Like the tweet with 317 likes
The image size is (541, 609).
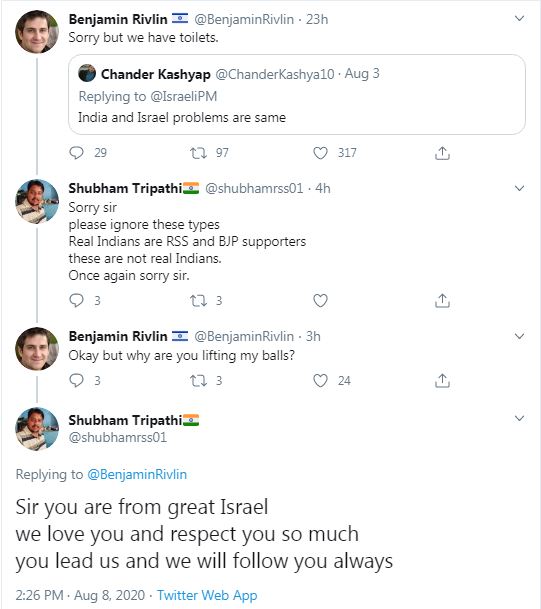tap(320, 153)
